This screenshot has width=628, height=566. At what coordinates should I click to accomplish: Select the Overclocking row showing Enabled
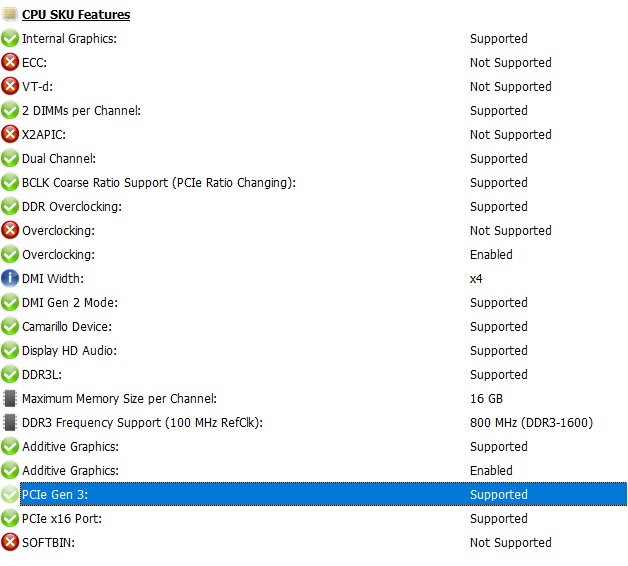click(x=314, y=254)
